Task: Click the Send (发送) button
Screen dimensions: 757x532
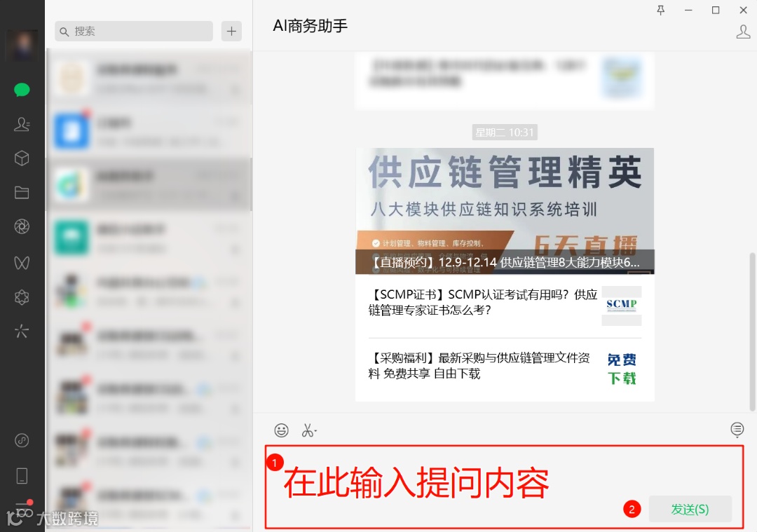Action: 690,510
